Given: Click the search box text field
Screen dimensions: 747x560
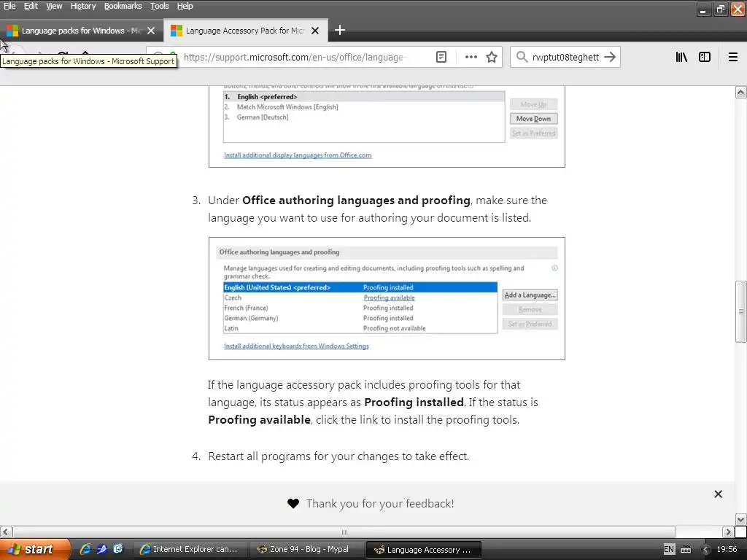Looking at the screenshot, I should (x=565, y=57).
